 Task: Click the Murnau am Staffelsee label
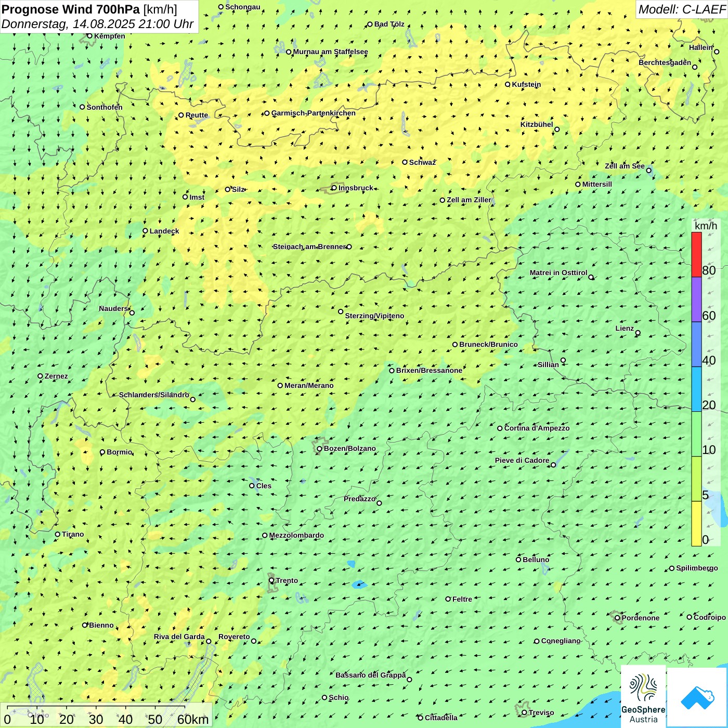[x=330, y=51]
